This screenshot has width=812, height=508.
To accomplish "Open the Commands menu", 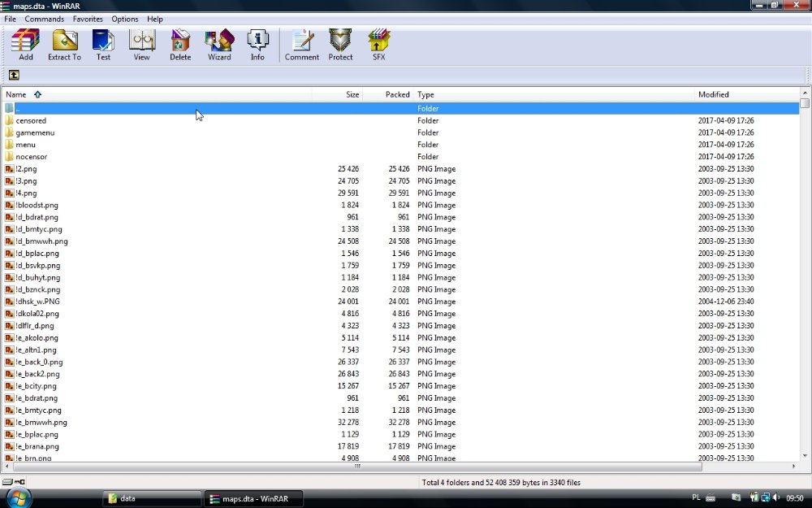I will pyautogui.click(x=44, y=19).
